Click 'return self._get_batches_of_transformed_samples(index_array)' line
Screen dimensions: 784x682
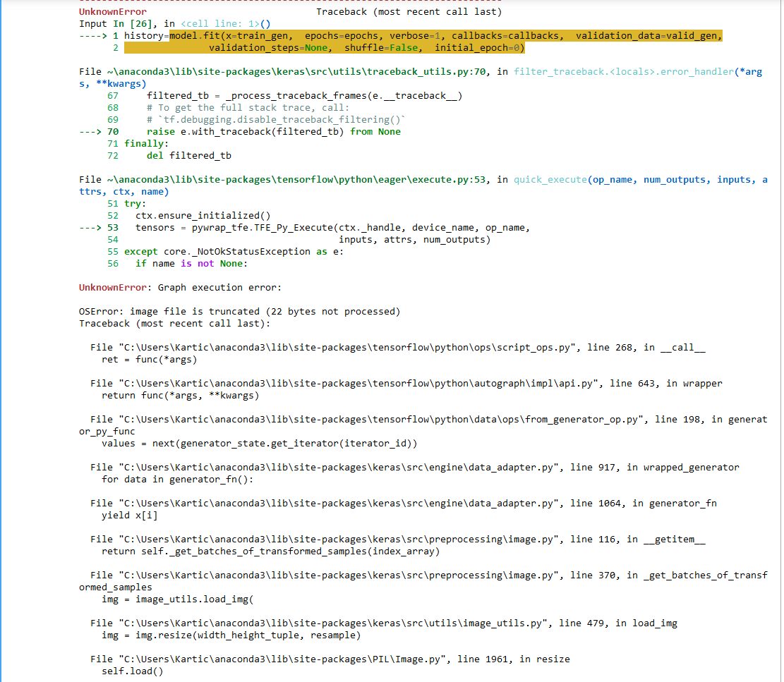tap(270, 551)
